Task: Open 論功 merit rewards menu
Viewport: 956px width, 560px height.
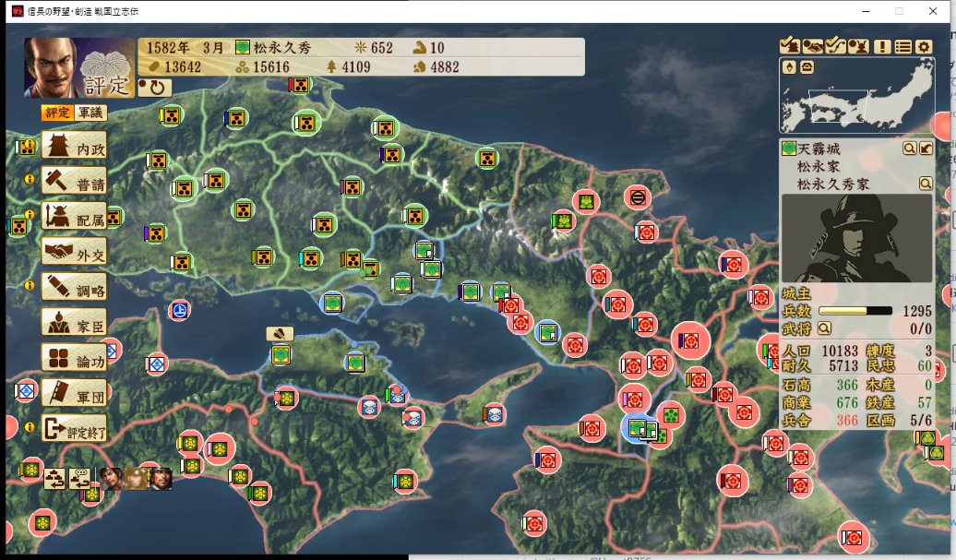Action: [x=75, y=358]
